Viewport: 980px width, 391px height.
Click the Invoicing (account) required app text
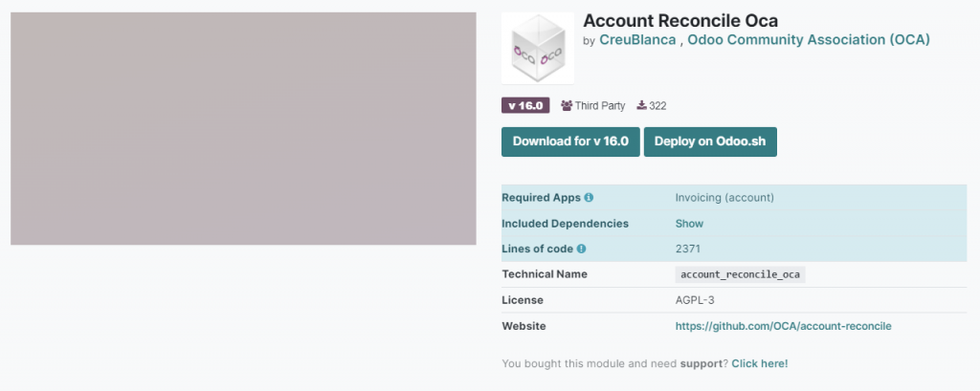(725, 198)
